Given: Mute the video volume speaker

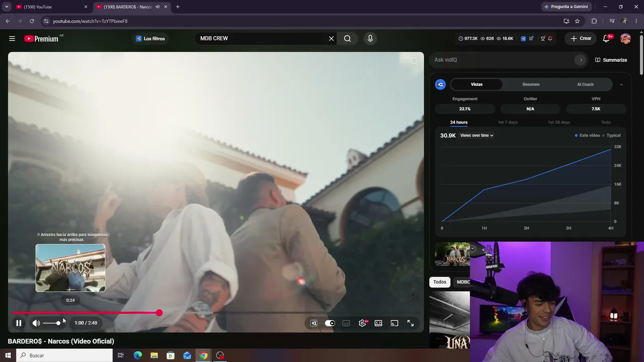Looking at the screenshot, I should [36, 323].
